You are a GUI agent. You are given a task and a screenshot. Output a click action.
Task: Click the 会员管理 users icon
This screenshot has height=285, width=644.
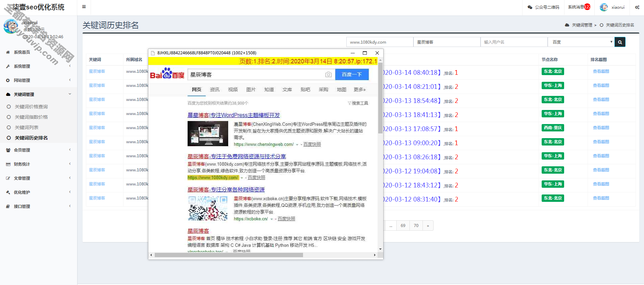(8, 150)
